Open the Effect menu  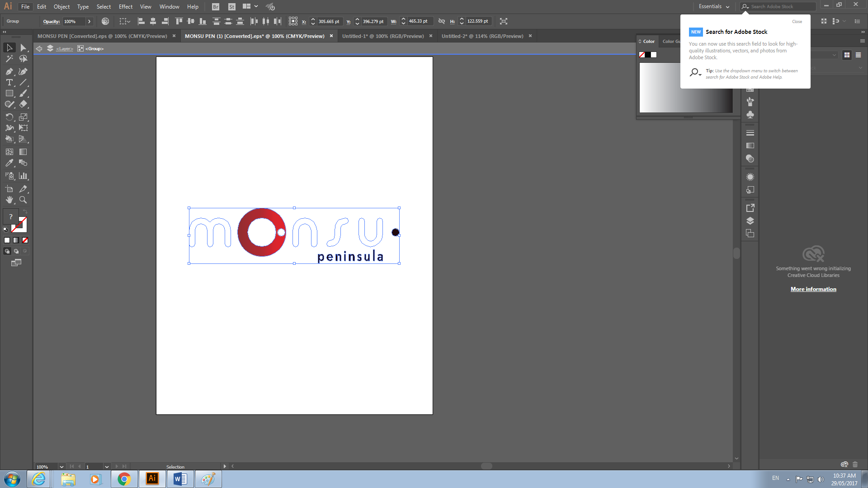pyautogui.click(x=126, y=6)
